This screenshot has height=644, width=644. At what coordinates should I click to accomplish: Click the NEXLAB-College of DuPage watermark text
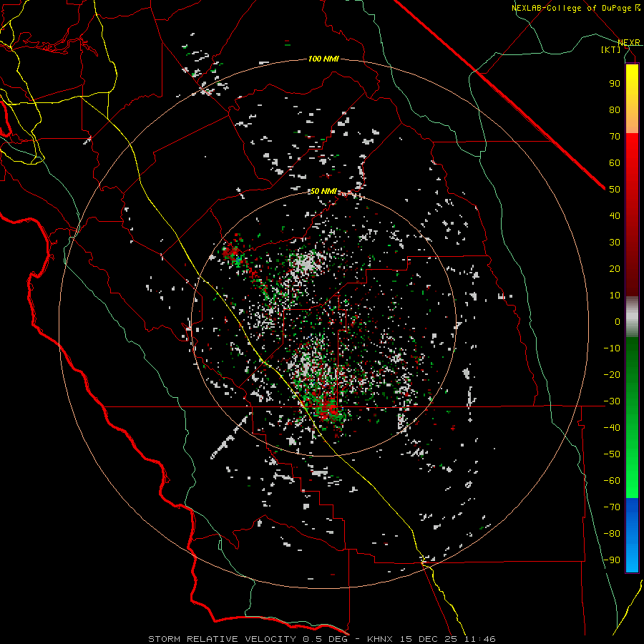pyautogui.click(x=576, y=8)
